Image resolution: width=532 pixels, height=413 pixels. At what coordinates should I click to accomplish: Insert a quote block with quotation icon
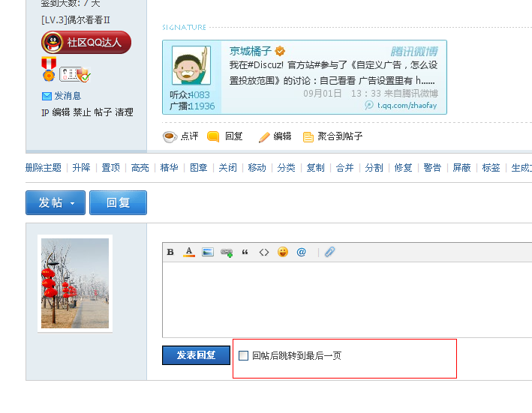pyautogui.click(x=245, y=252)
